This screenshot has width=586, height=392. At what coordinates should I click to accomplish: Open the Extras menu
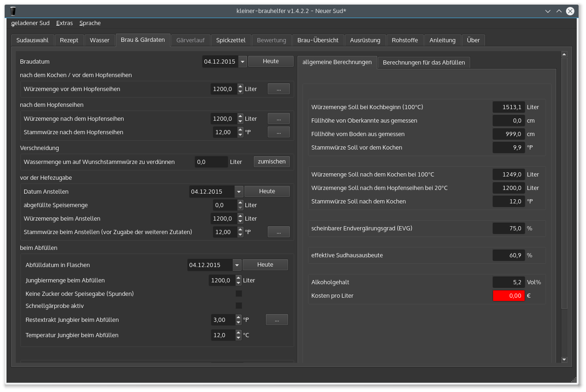[x=64, y=23]
